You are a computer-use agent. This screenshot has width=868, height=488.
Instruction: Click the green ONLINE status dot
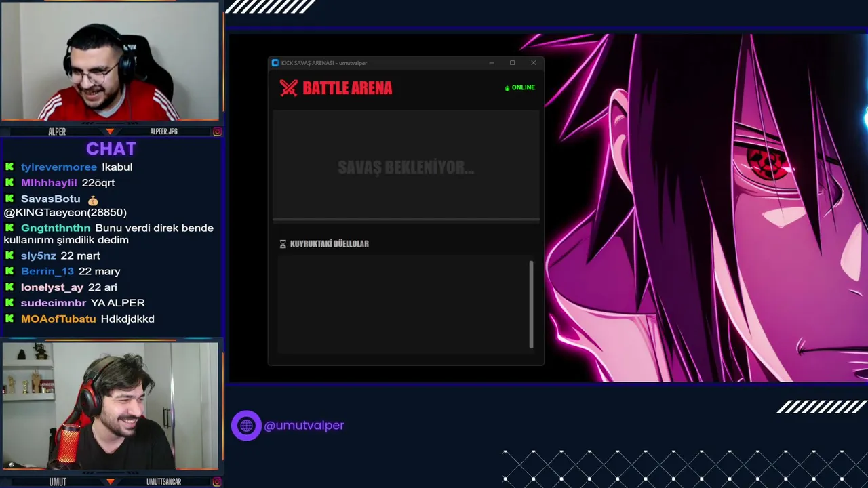coord(507,88)
